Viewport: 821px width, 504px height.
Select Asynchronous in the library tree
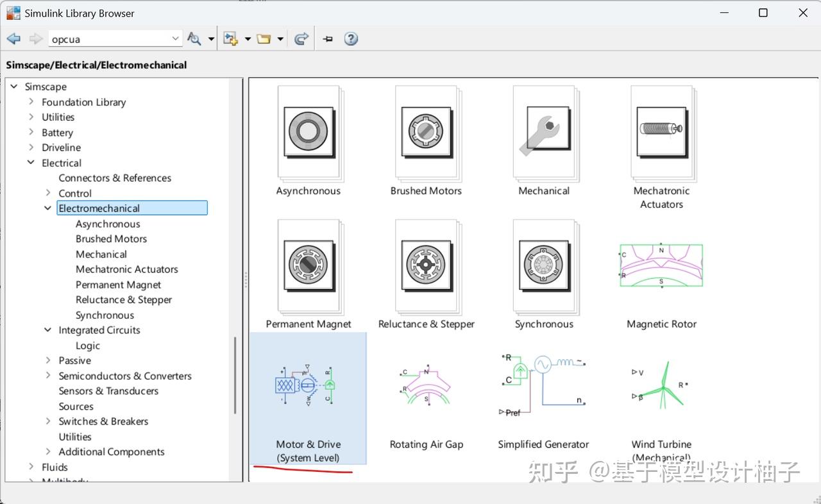point(108,224)
